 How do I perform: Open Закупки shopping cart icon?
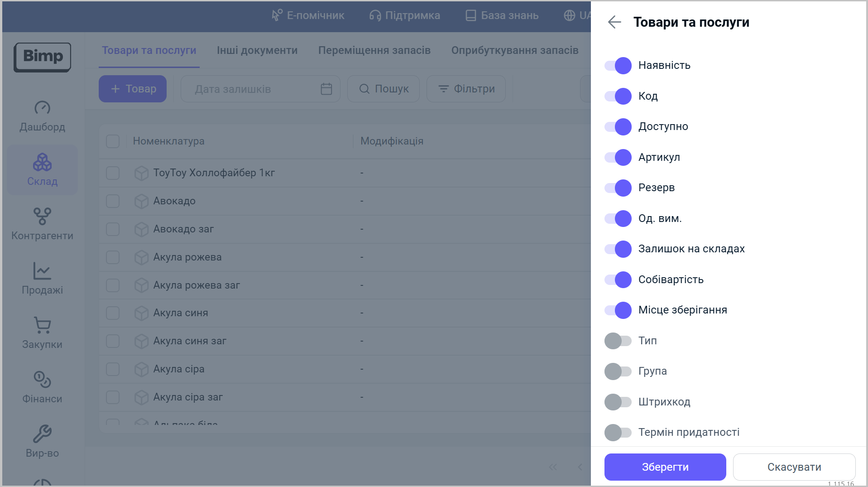tap(42, 325)
